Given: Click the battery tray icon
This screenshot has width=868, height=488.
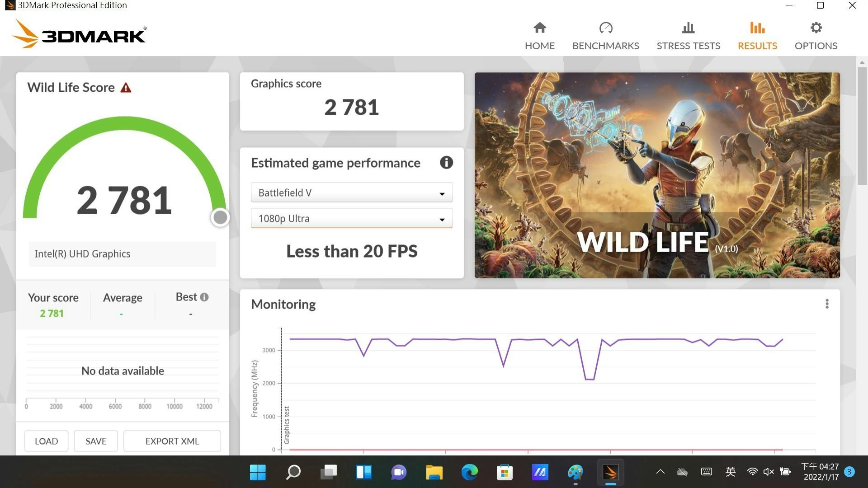Looking at the screenshot, I should [785, 472].
